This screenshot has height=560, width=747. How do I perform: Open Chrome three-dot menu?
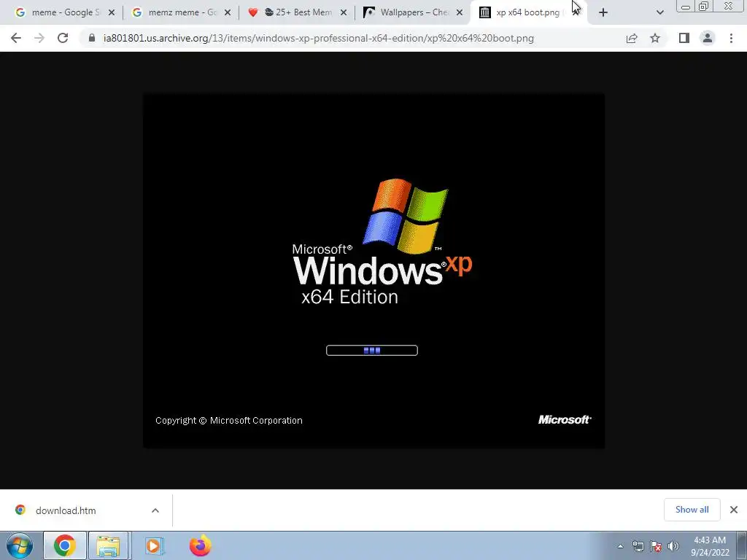[x=731, y=38]
